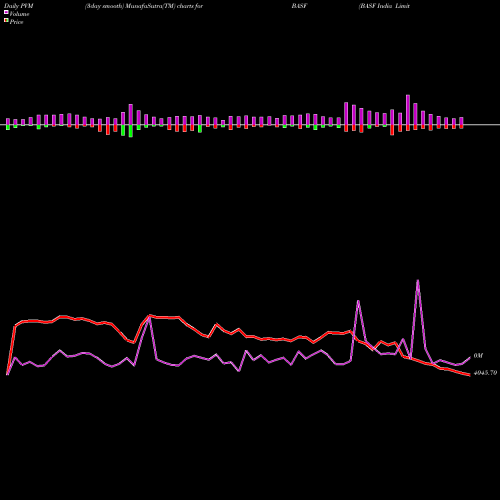Click the '(BASF India Limit' header text

[384, 6]
